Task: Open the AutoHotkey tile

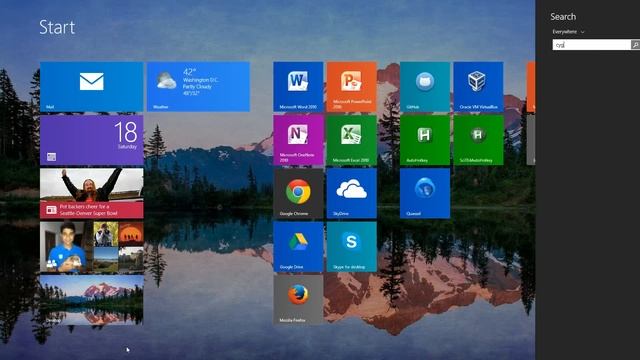Action: [x=425, y=140]
